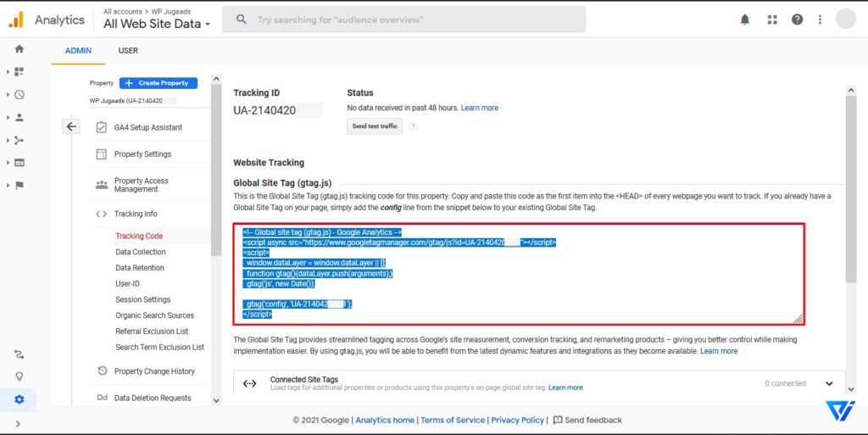This screenshot has width=868, height=435.
Task: Click the Connected Site Tags icon
Action: click(250, 383)
